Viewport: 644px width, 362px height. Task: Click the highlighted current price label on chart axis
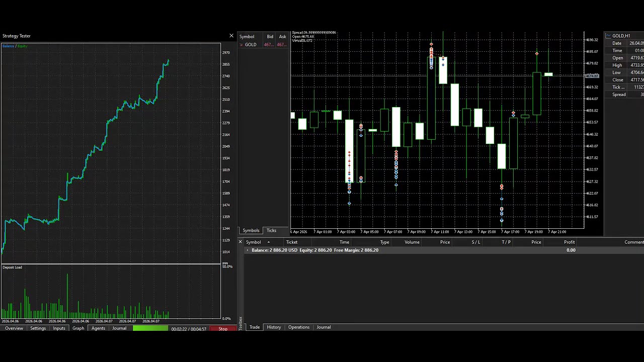[x=592, y=76]
